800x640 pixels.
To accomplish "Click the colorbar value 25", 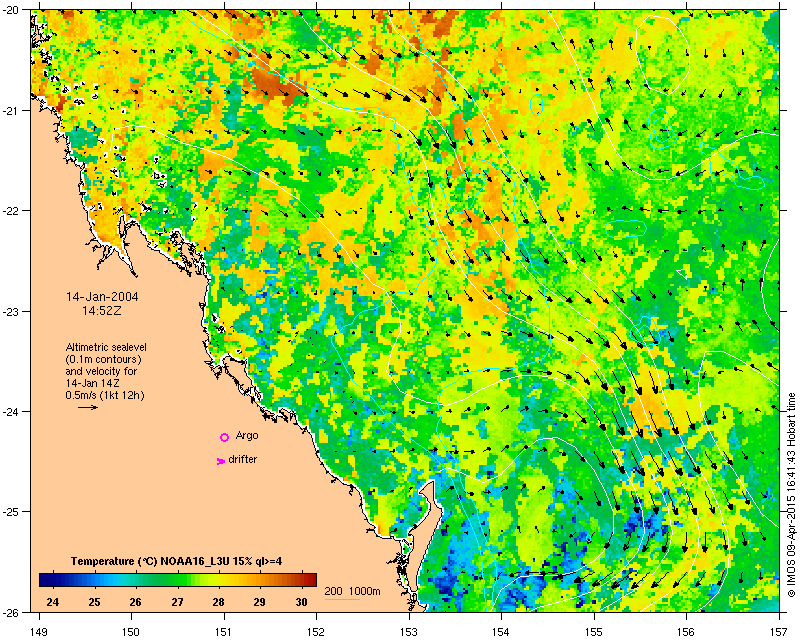I will (x=94, y=602).
